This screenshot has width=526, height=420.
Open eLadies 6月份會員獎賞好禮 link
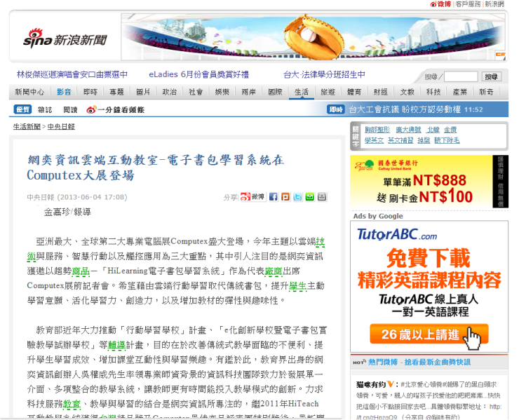tap(199, 74)
